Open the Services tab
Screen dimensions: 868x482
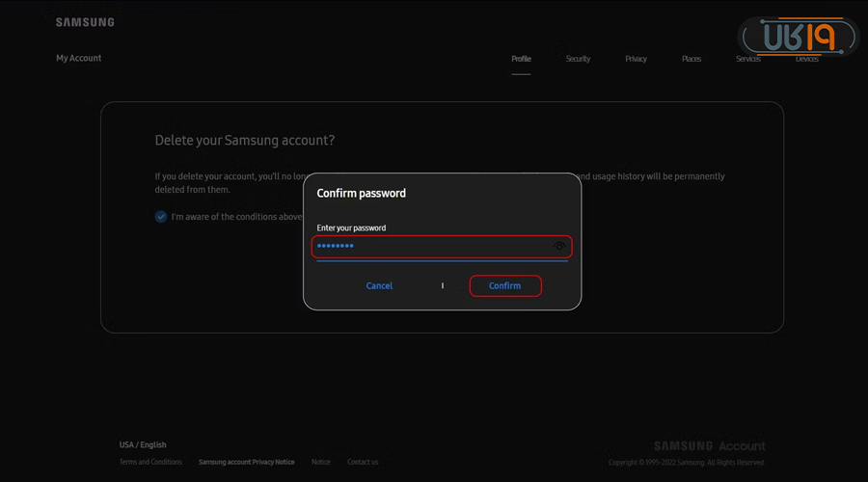point(748,59)
